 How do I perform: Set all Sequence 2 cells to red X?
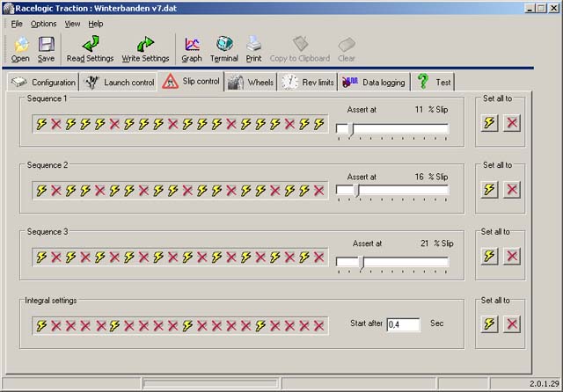tap(512, 189)
